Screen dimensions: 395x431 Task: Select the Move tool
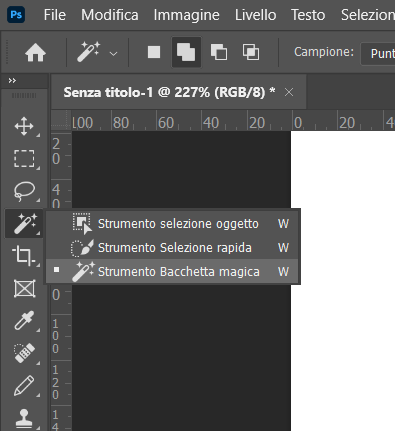24,126
